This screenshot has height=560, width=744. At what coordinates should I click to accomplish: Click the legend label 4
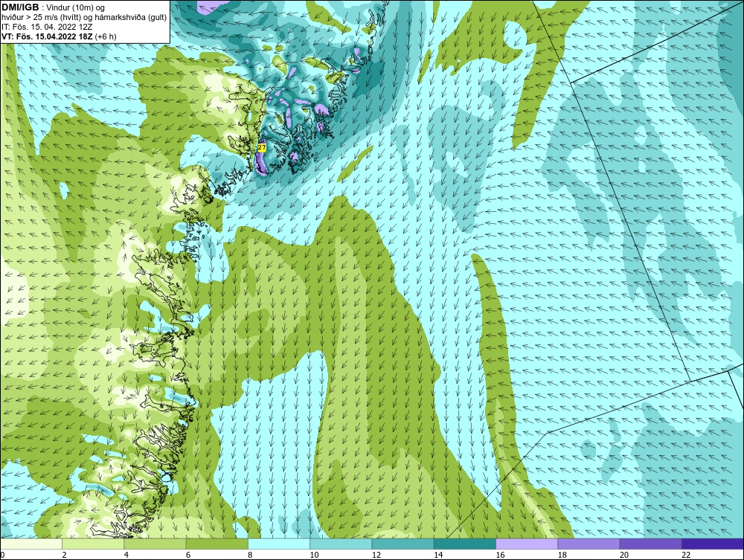(x=126, y=555)
